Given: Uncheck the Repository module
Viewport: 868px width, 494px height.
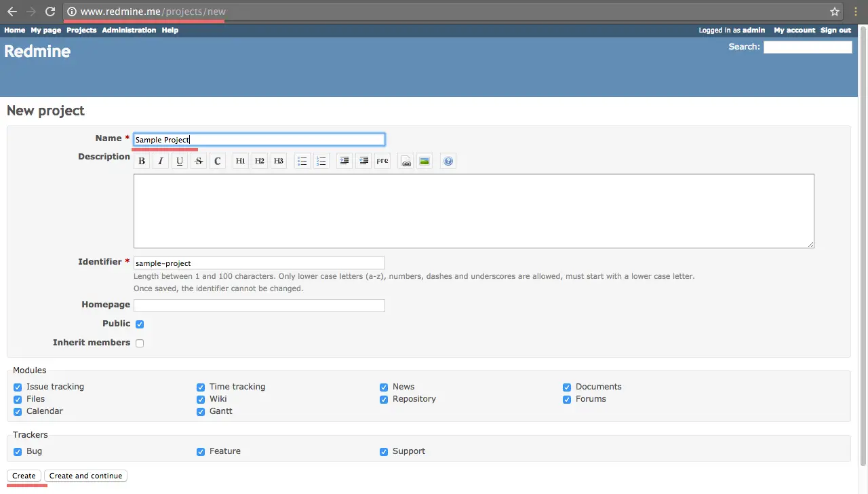Looking at the screenshot, I should [384, 400].
